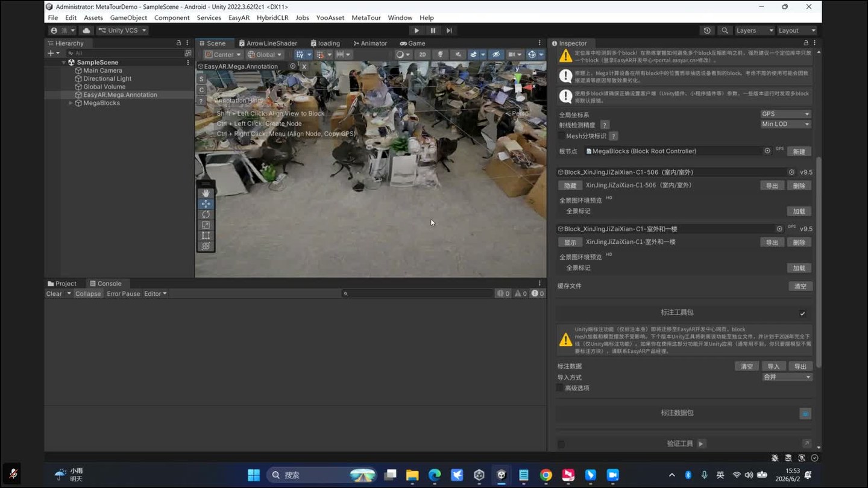
Task: Click the Hierarchy search-by-type icon
Action: pyautogui.click(x=187, y=53)
